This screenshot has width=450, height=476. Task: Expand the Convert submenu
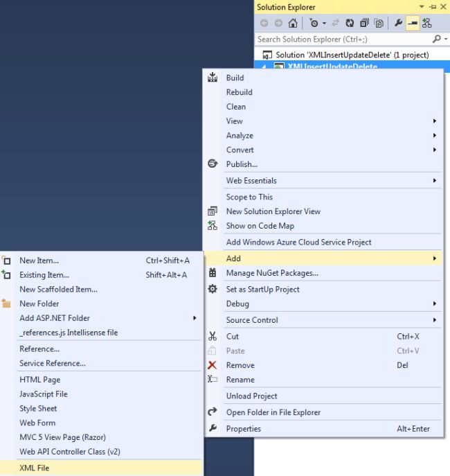pyautogui.click(x=323, y=150)
